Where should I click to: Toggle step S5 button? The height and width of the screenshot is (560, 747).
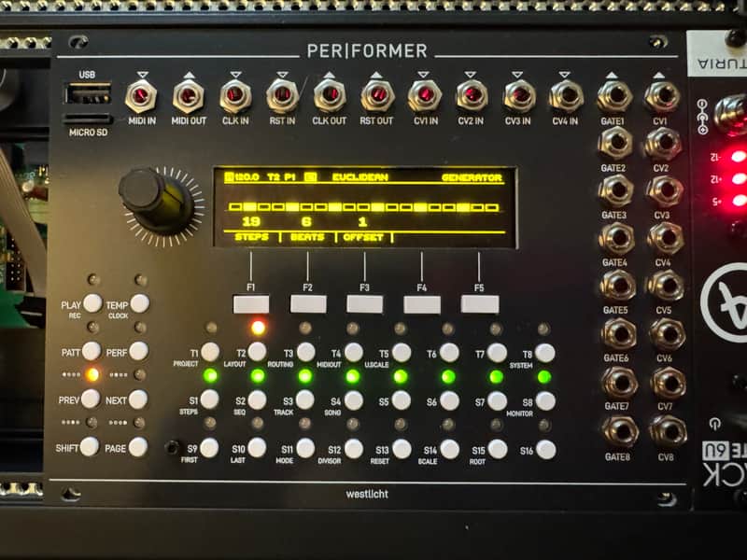tap(402, 401)
